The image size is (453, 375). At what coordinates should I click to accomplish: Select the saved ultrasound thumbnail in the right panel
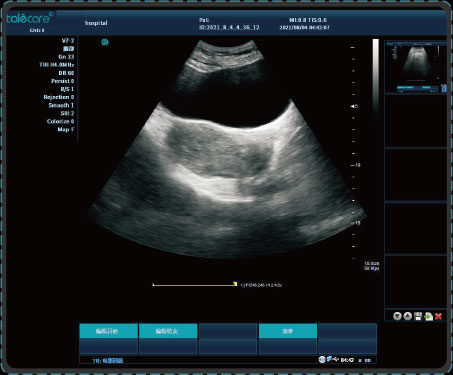click(x=415, y=67)
